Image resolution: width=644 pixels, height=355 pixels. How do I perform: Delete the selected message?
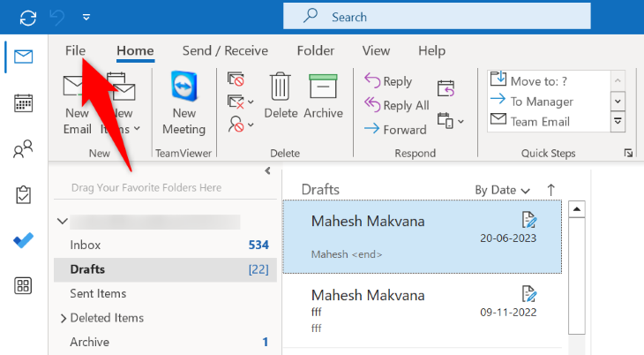coord(281,96)
